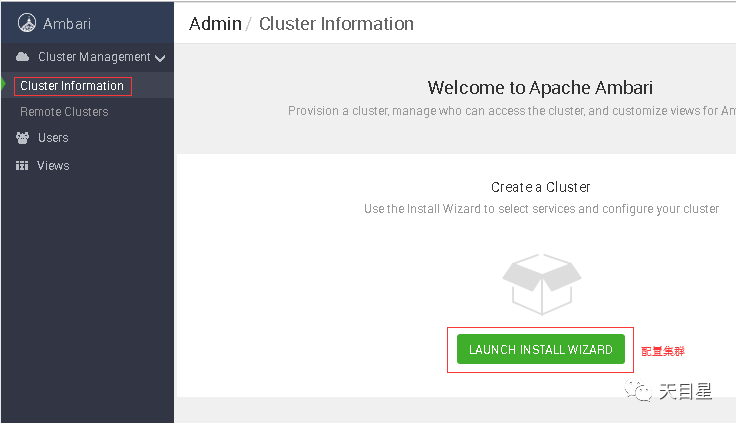This screenshot has height=423, width=736.
Task: Click the Welcome to Apache Ambari heading
Action: tap(540, 88)
